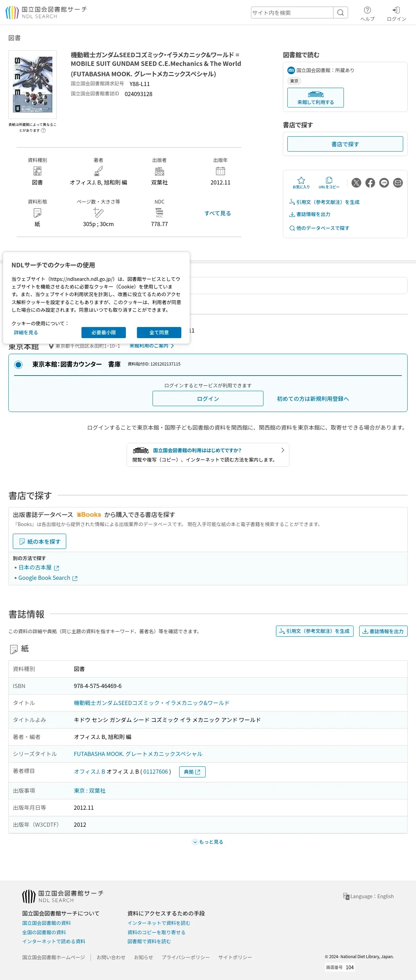Open プライバシーポリシー in footer
This screenshot has width=416, height=980.
(x=185, y=957)
